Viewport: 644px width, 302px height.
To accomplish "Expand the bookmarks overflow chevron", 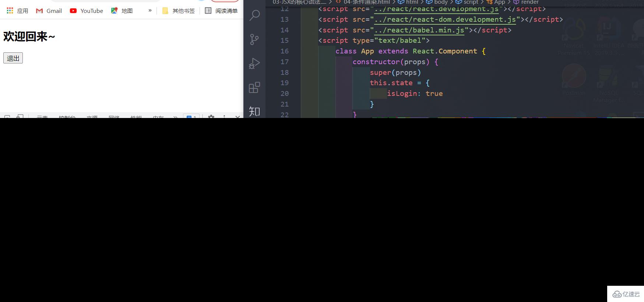I will point(150,10).
